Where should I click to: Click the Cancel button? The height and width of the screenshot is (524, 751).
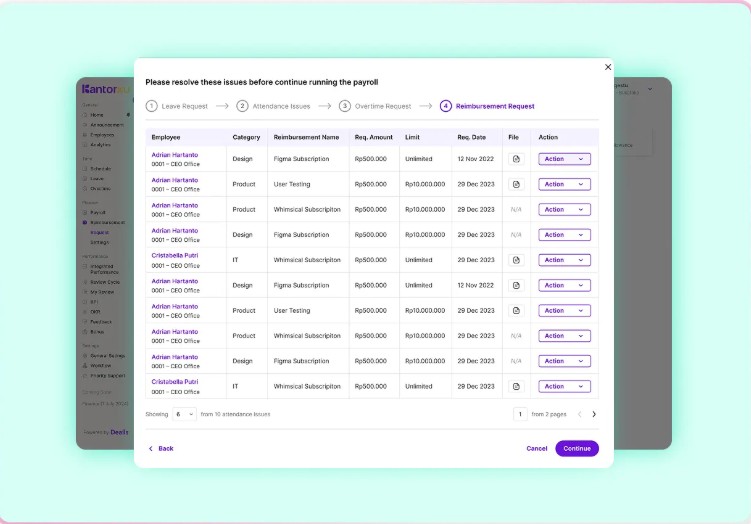pos(536,449)
